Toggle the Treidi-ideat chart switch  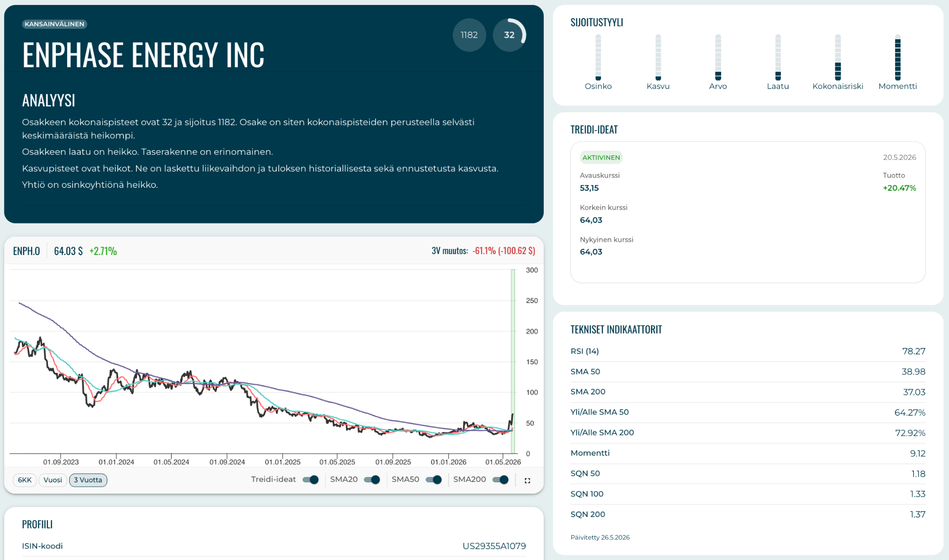[310, 479]
